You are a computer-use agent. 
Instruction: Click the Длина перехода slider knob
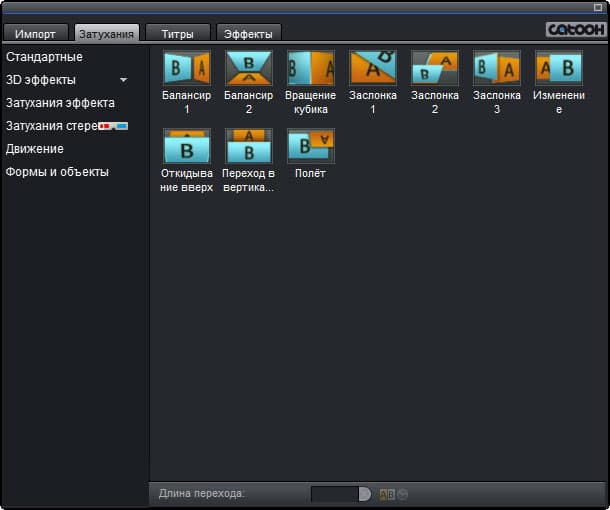pyautogui.click(x=365, y=494)
